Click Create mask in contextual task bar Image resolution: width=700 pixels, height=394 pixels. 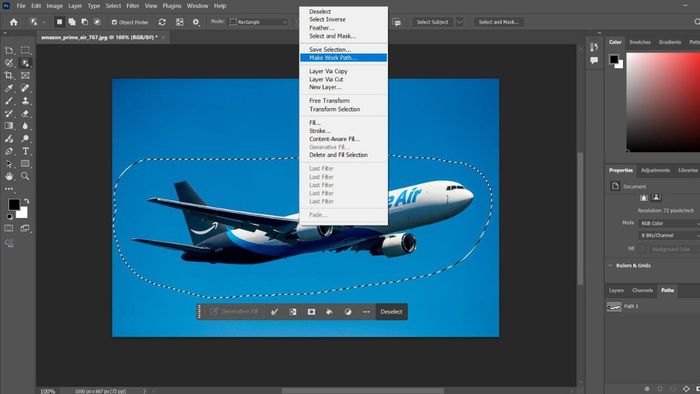pyautogui.click(x=311, y=312)
